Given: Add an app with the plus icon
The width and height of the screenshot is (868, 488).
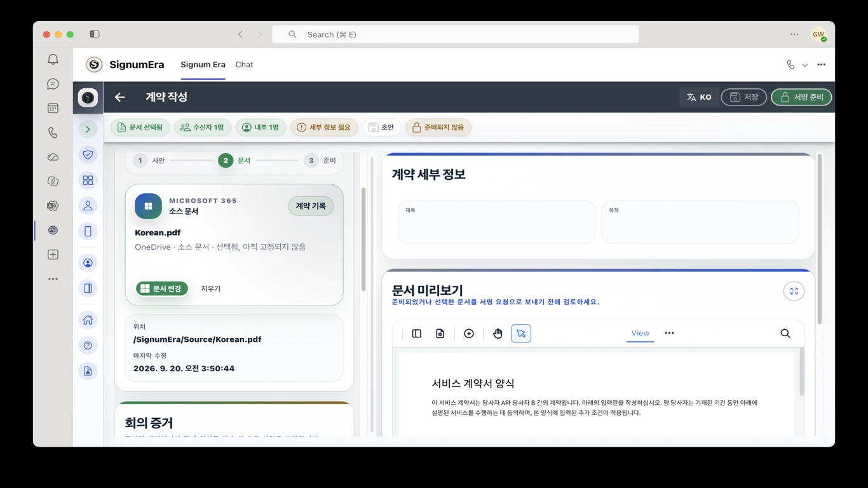Looking at the screenshot, I should tap(53, 255).
